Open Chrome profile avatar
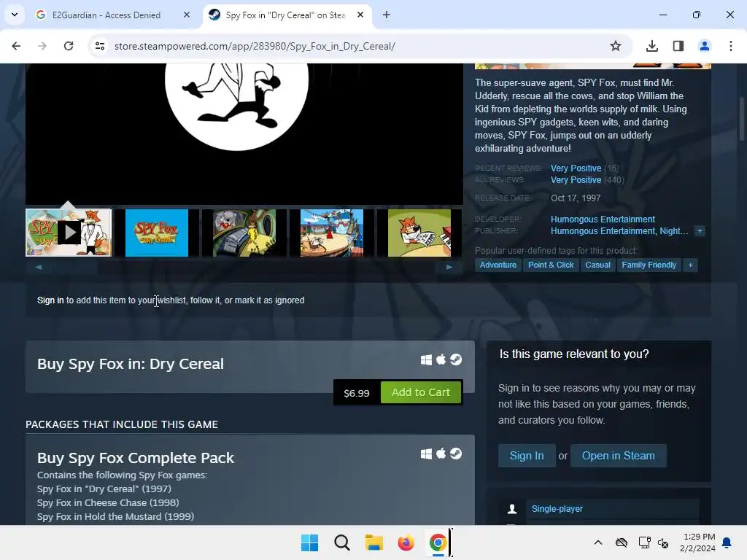The image size is (747, 560). click(x=705, y=46)
